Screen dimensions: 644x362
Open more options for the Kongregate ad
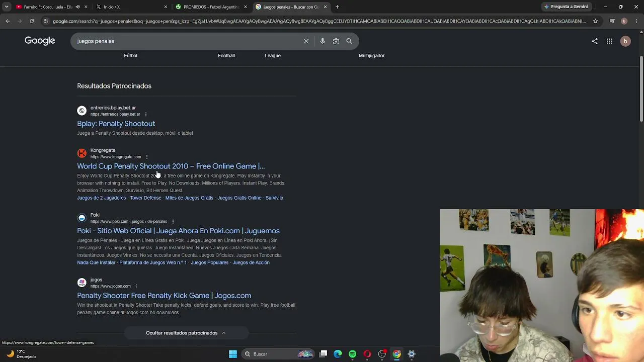tap(146, 157)
